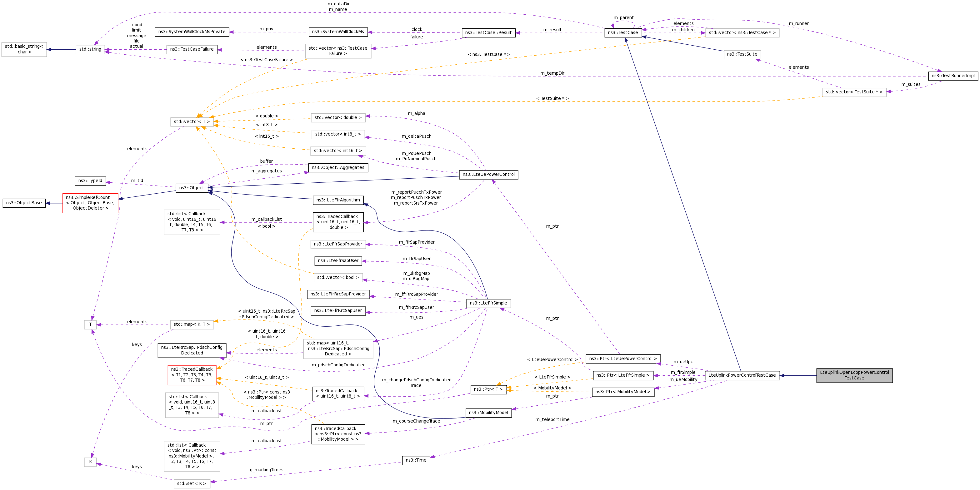Open ns3::LteRrcSap::PdschConfig Dedicated node

click(192, 350)
